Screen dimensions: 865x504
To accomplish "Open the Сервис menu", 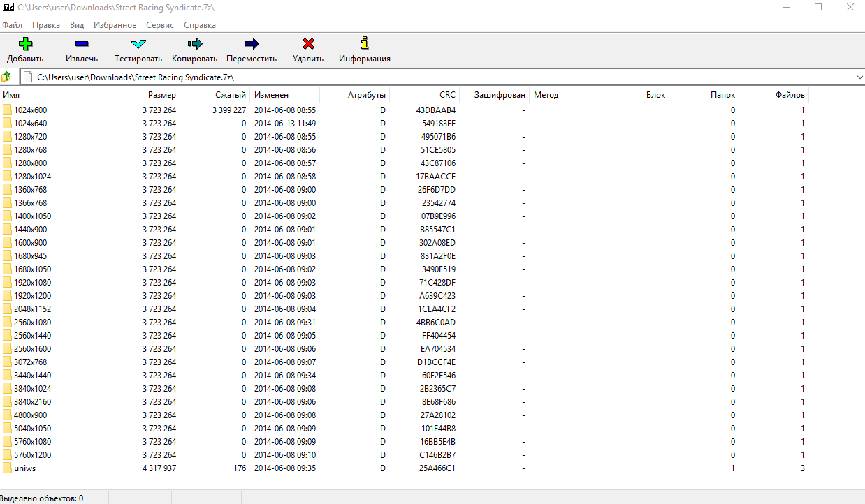I will [x=161, y=25].
